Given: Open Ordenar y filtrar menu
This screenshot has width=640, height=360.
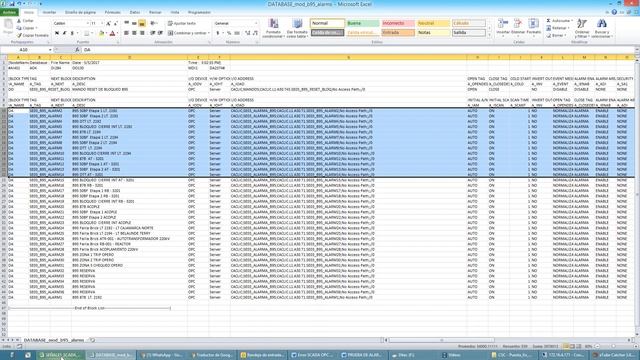Looking at the screenshot, I should (x=582, y=28).
